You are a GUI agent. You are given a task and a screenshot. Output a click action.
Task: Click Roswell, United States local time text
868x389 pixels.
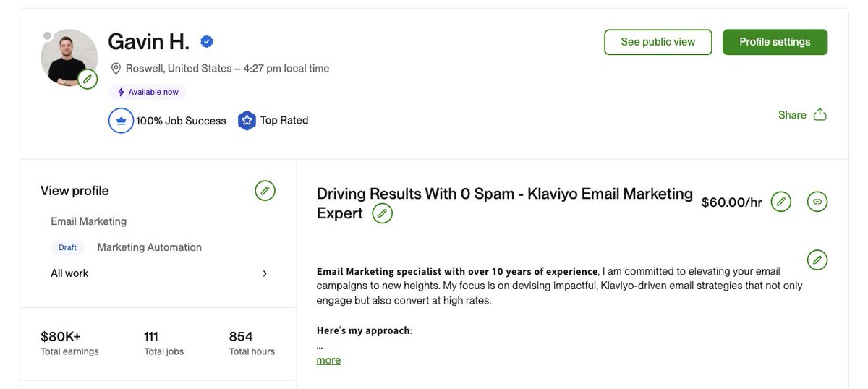pyautogui.click(x=227, y=69)
